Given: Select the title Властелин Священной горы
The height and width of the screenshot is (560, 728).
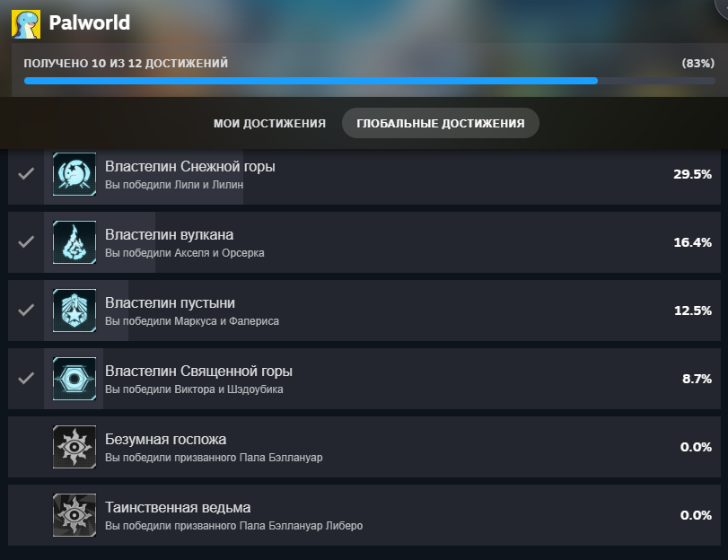Looking at the screenshot, I should [x=198, y=371].
